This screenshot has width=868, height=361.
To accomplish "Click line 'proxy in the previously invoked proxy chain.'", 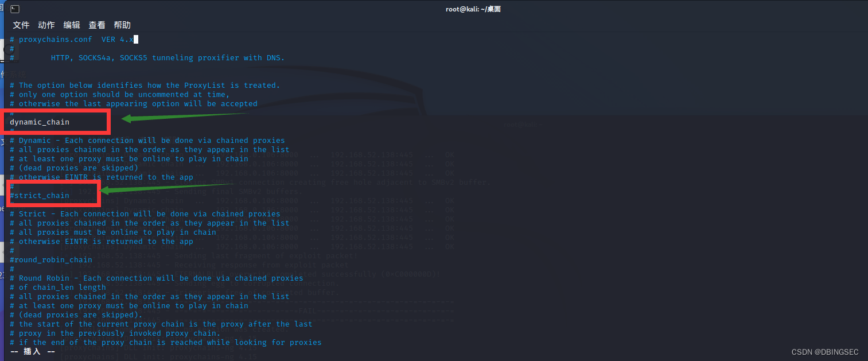I will click(115, 333).
